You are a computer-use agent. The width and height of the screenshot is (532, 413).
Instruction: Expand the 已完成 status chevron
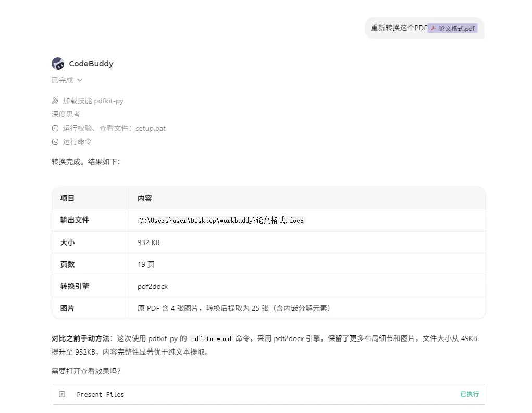[x=80, y=80]
